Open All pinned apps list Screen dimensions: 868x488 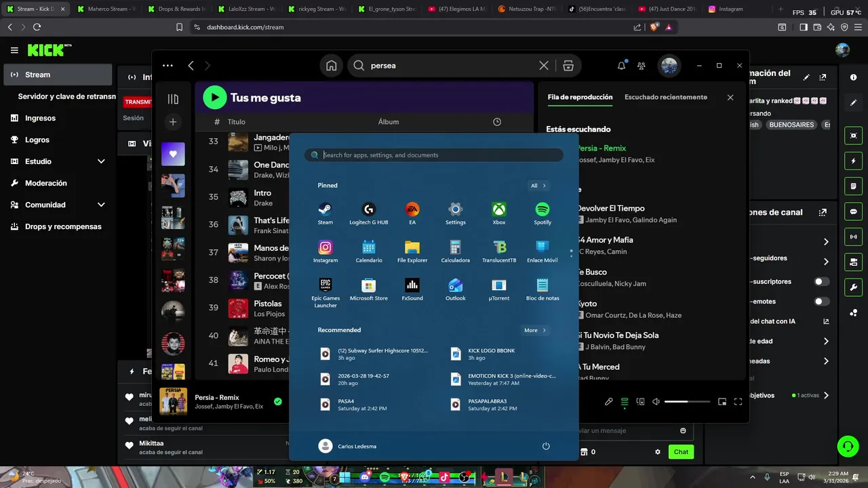coord(538,186)
